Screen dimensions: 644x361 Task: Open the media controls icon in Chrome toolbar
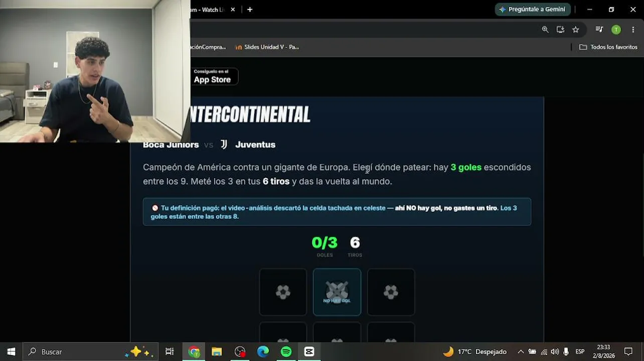coord(599,30)
